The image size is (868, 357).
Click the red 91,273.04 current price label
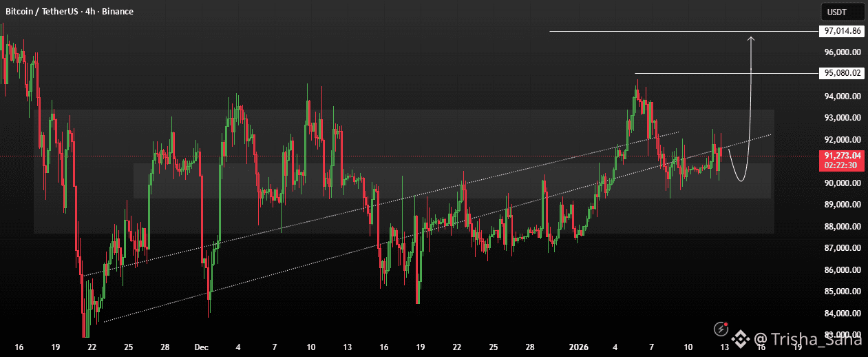coord(843,156)
